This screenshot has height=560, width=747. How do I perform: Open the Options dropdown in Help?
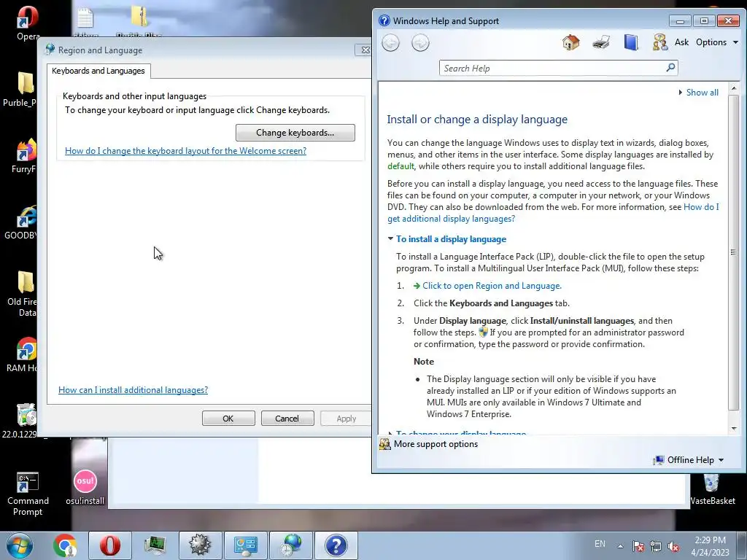click(716, 42)
